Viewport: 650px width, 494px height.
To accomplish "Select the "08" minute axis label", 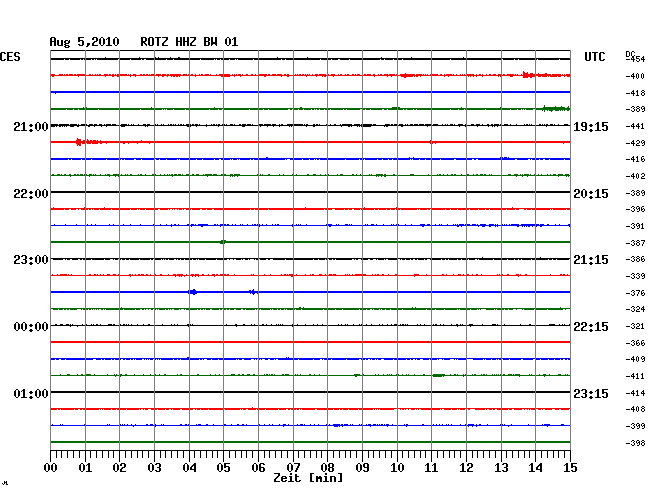I will 327,468.
